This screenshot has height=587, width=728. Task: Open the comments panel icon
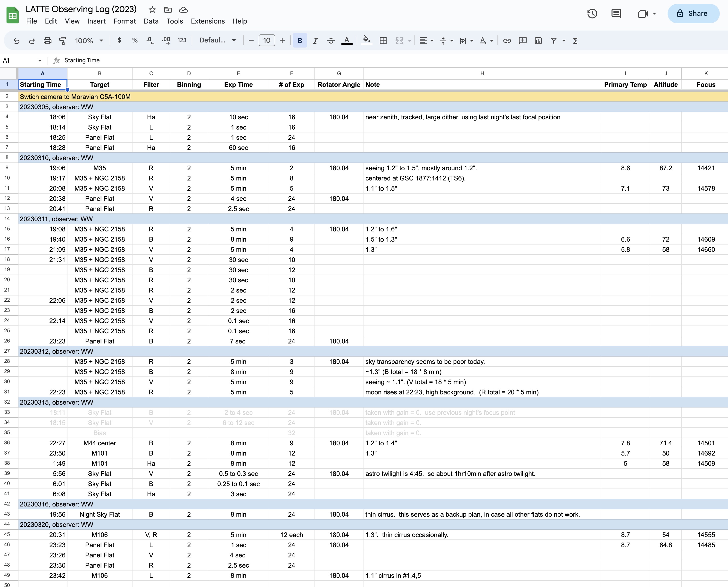coord(616,14)
